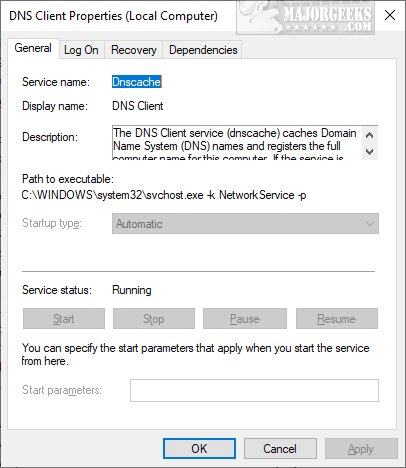Click the description scroll up arrow
Viewport: 406px width, 468px height.
point(369,135)
